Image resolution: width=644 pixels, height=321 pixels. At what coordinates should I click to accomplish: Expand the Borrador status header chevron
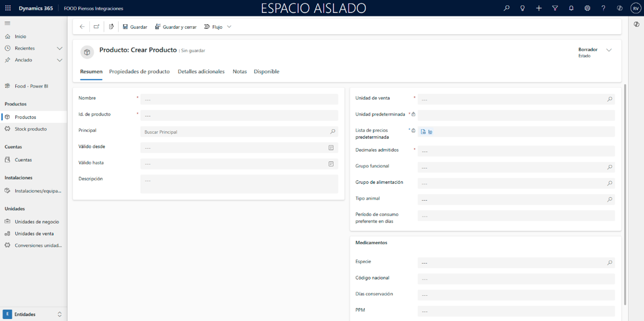(609, 50)
